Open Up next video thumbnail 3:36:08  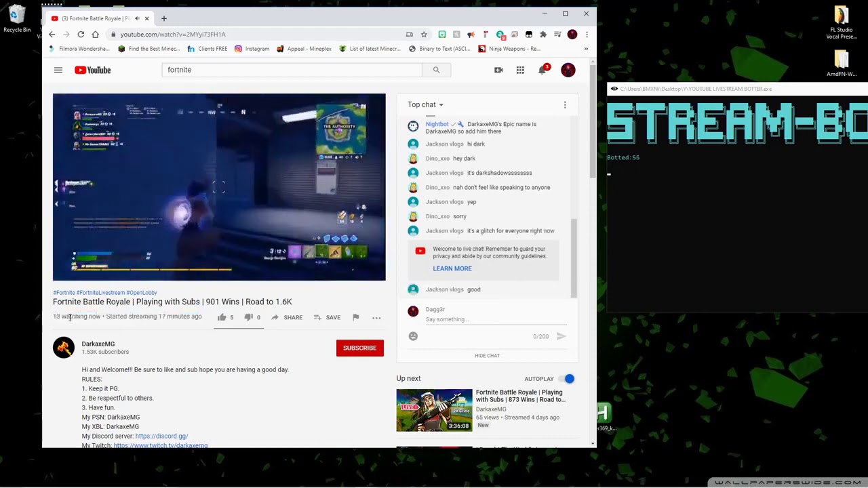coord(434,410)
